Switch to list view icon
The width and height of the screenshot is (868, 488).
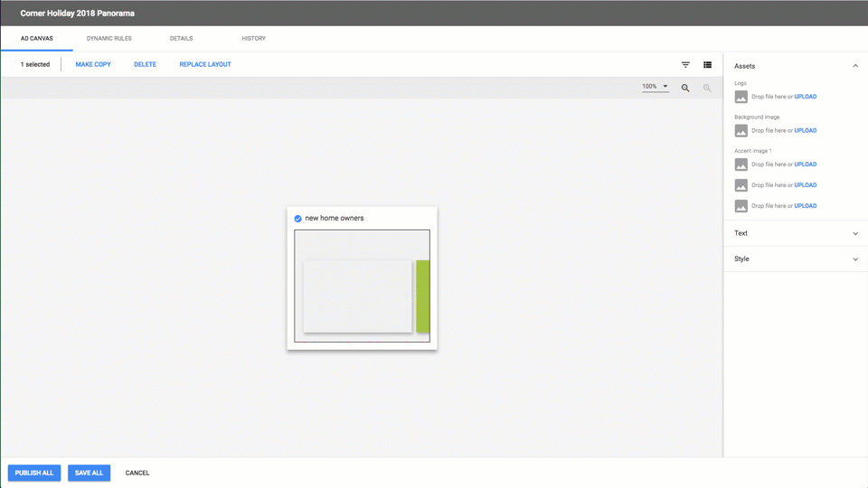707,65
